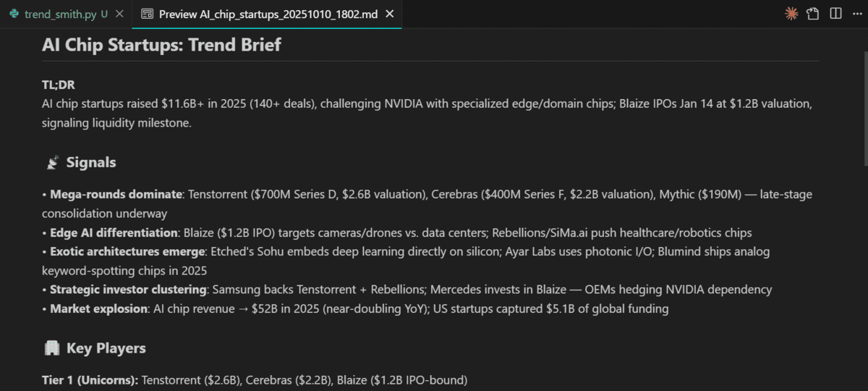Viewport: 868px width, 391px height.
Task: Open Claude Code via the orange starburst icon
Action: point(791,14)
